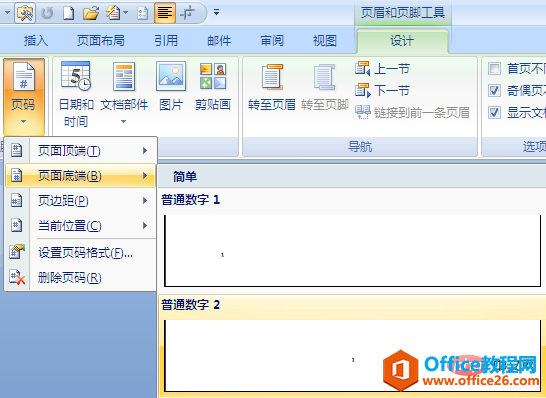The image size is (546, 398).
Task: Expand the arrow beside the lightning document icon
Action: click(x=126, y=13)
